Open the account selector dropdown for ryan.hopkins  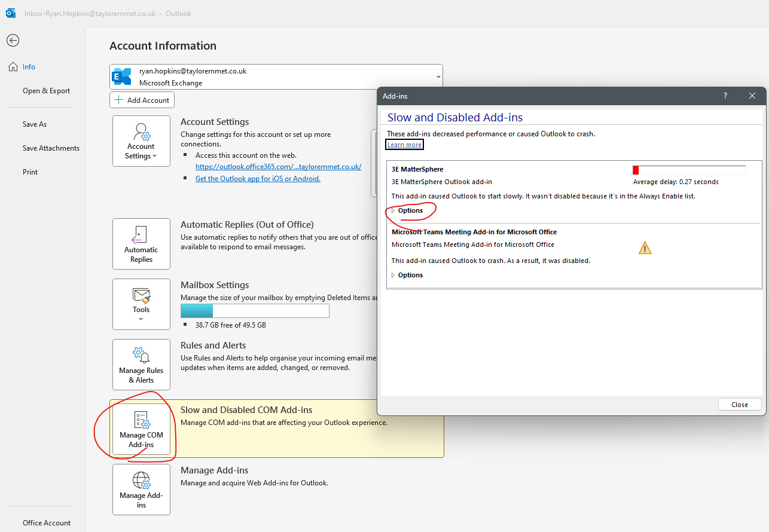(x=276, y=77)
